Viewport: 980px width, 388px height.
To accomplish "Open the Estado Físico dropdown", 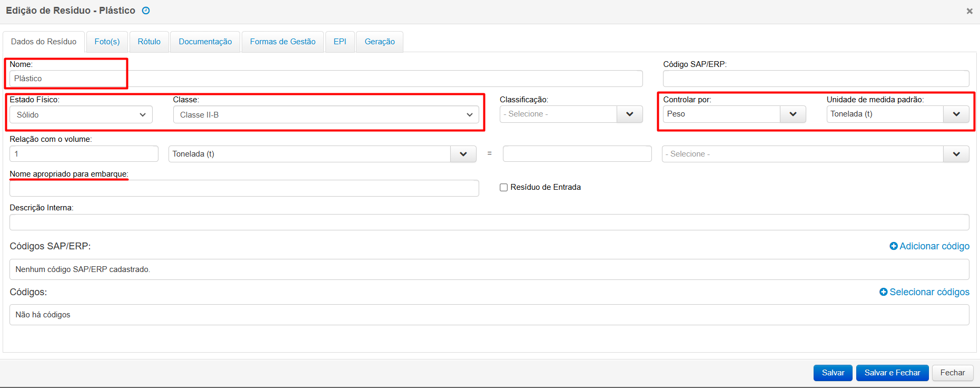I will coord(81,115).
